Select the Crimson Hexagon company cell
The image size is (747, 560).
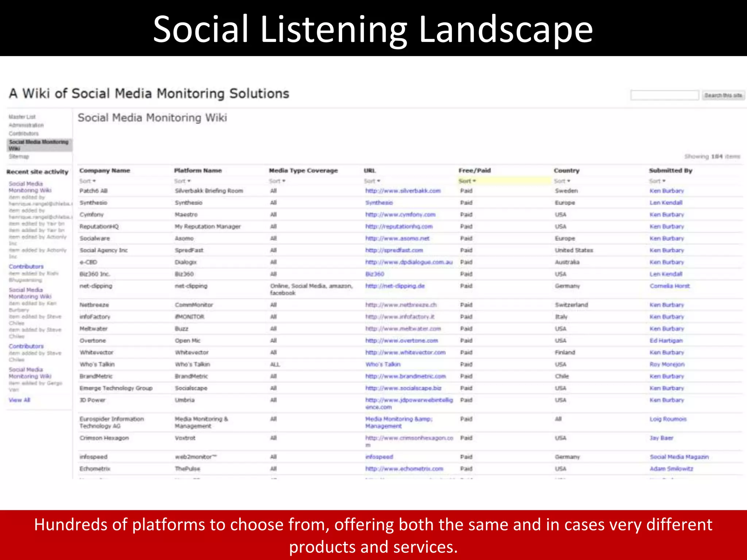(104, 438)
